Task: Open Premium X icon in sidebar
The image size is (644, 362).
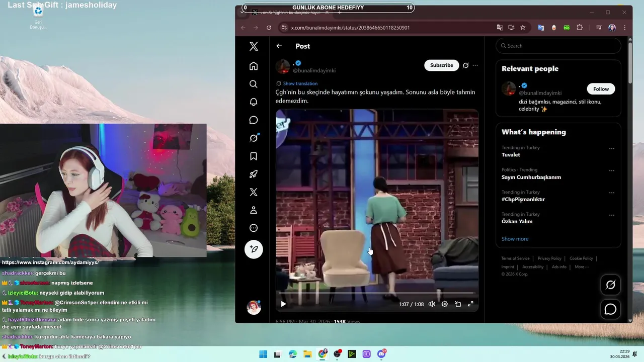Action: click(x=254, y=192)
